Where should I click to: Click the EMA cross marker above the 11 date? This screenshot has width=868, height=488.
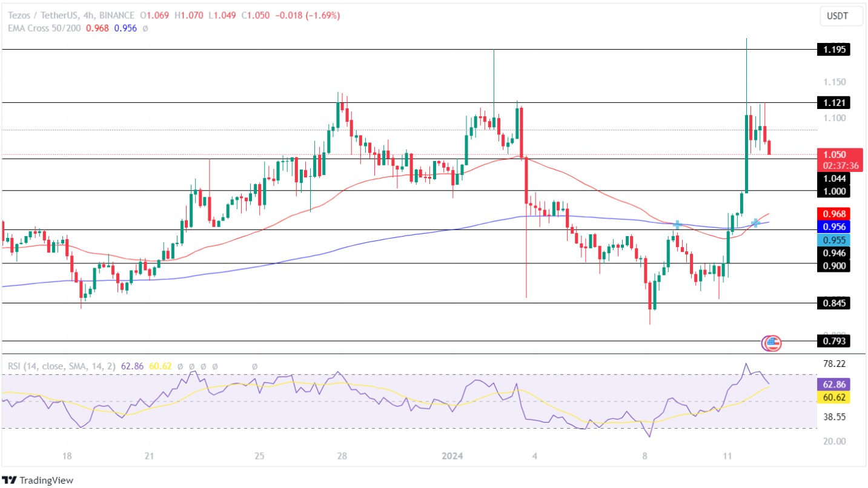[x=755, y=223]
